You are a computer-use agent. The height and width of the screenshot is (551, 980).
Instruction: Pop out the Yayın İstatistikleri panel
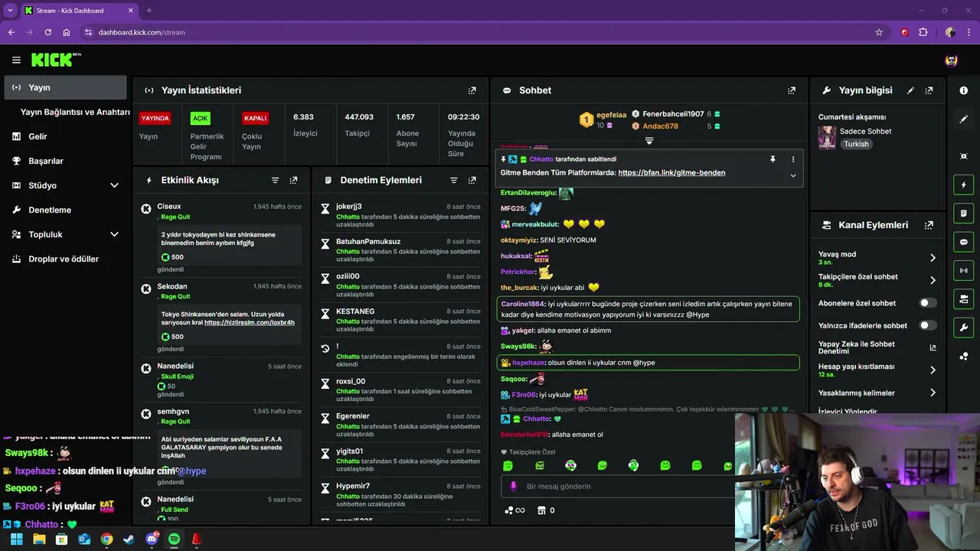[x=472, y=90]
